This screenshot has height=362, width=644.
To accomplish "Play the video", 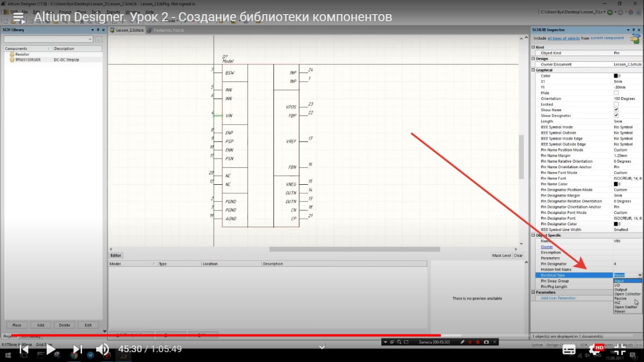I will [51, 349].
